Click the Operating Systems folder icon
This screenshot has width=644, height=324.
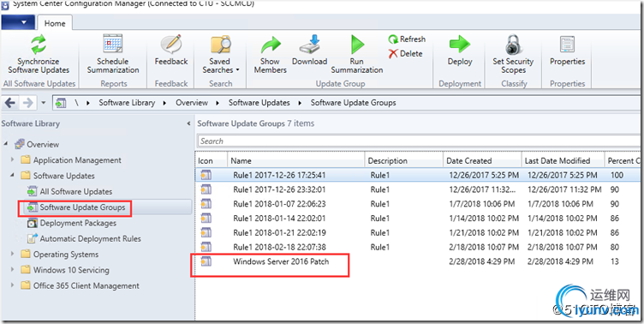[26, 254]
